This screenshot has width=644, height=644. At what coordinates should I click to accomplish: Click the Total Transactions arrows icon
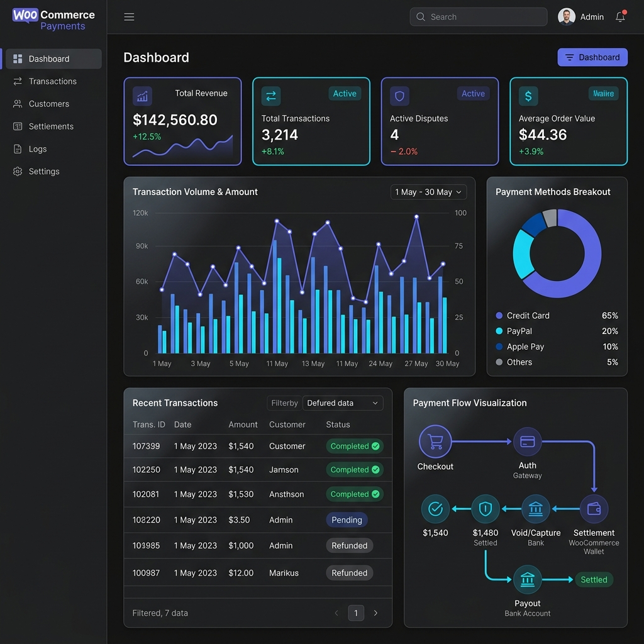pos(271,96)
